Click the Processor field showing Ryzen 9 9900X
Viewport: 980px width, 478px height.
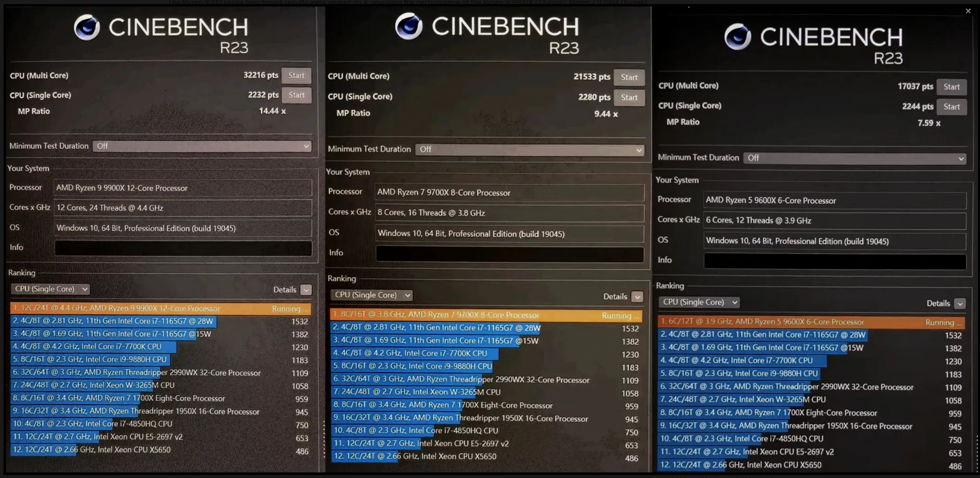(183, 188)
